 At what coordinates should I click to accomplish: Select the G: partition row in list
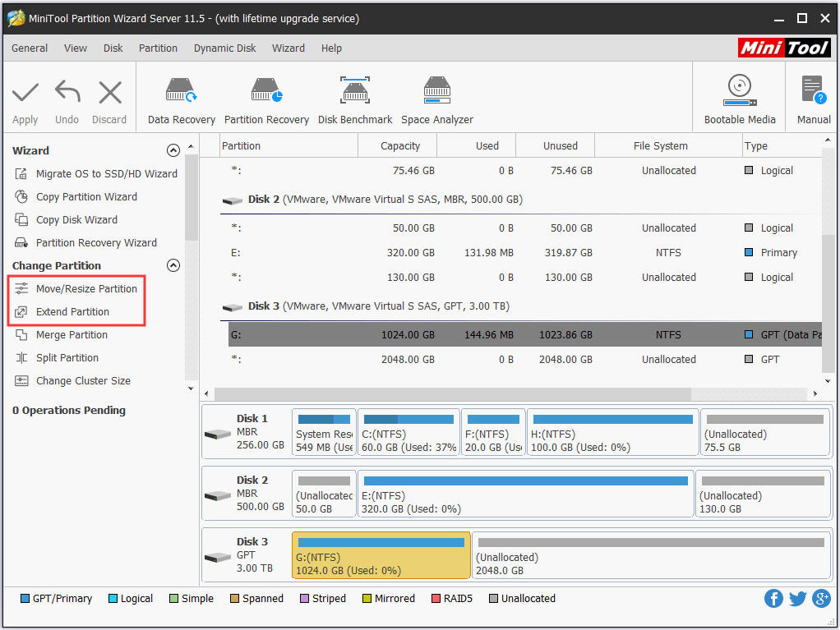pos(525,335)
